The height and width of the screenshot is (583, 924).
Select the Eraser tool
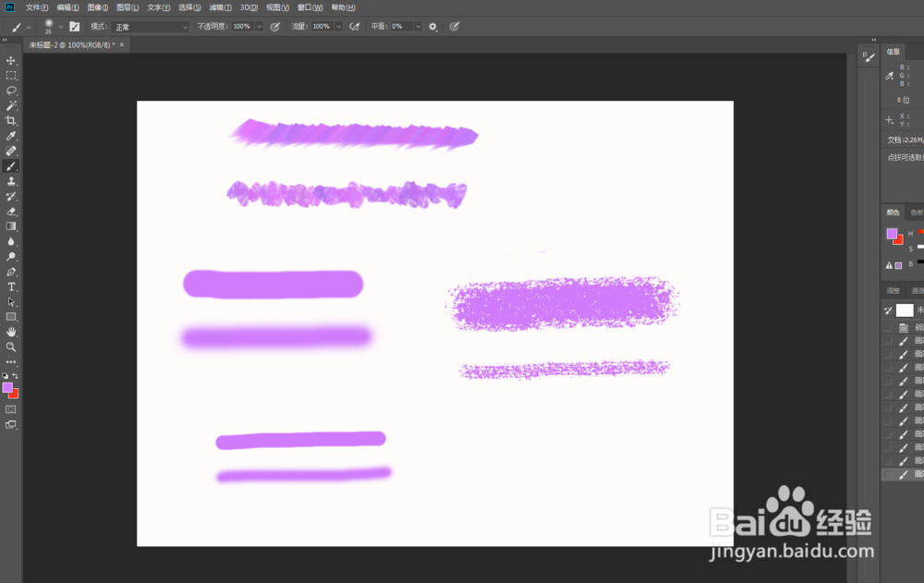(x=11, y=212)
